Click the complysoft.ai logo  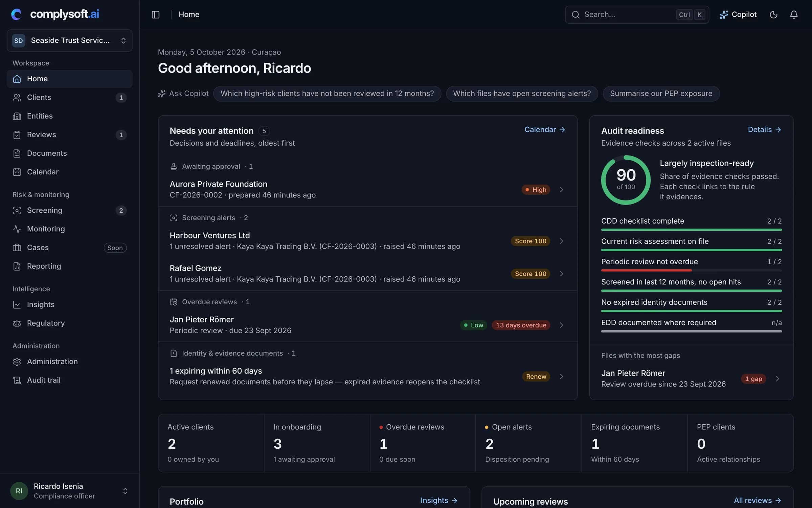click(55, 14)
